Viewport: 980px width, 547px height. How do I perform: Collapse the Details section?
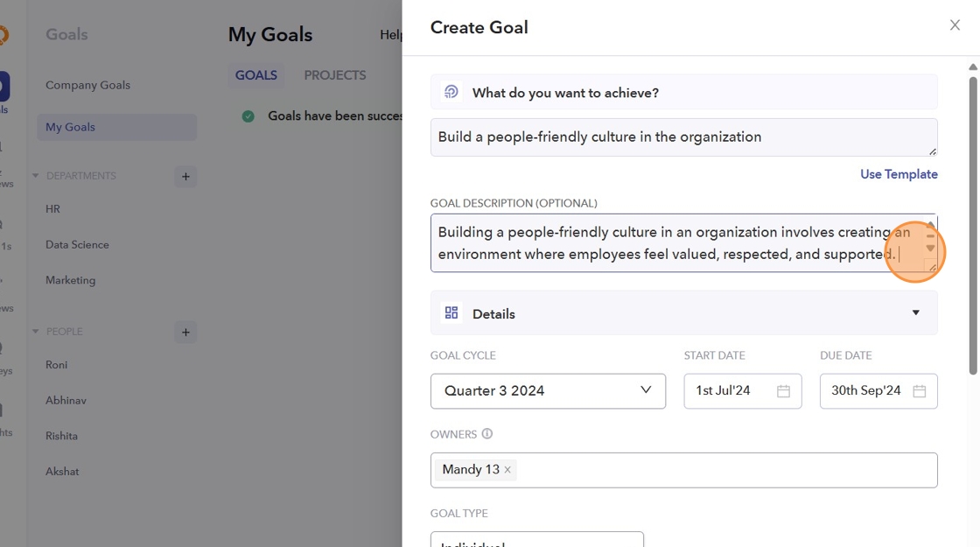point(915,313)
